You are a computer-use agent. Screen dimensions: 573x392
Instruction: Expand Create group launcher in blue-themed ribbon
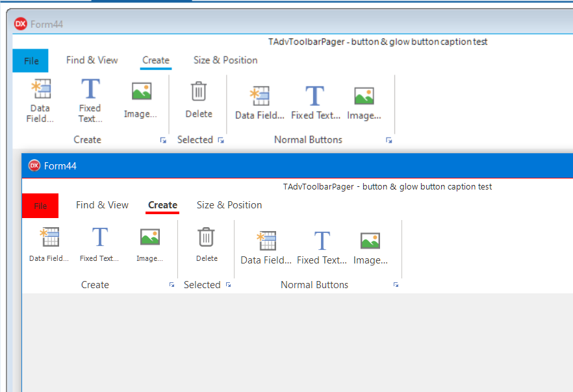[163, 140]
